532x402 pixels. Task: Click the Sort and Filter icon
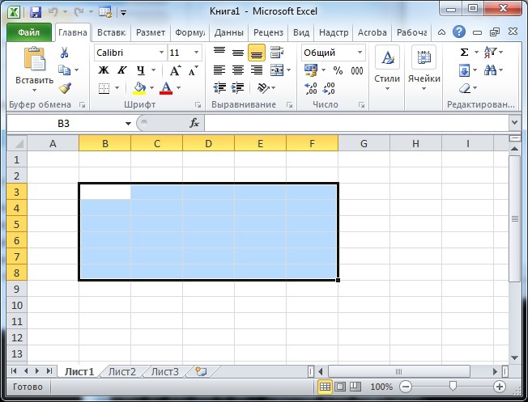tap(491, 53)
